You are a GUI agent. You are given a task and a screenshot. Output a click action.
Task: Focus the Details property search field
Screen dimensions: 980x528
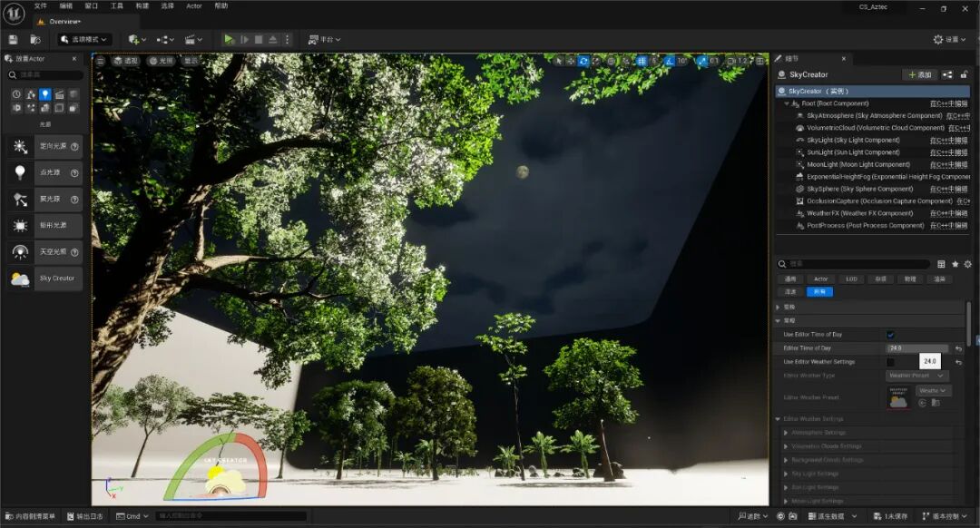tap(854, 264)
